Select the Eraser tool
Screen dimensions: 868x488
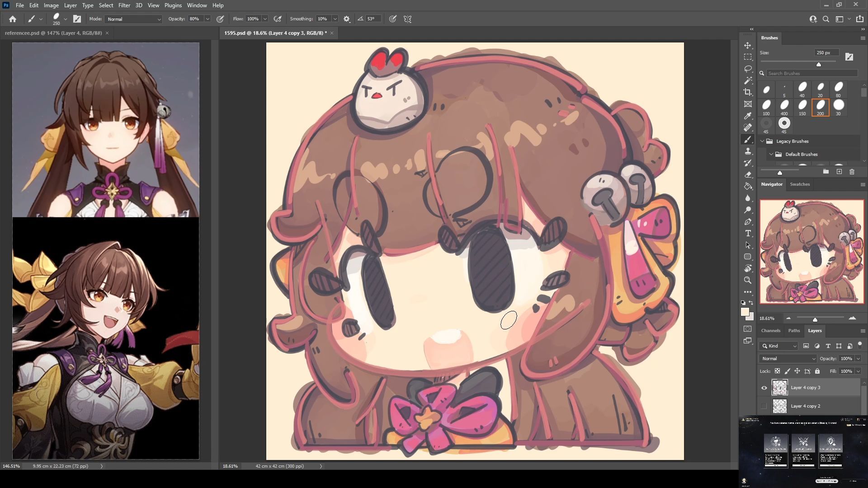(748, 174)
